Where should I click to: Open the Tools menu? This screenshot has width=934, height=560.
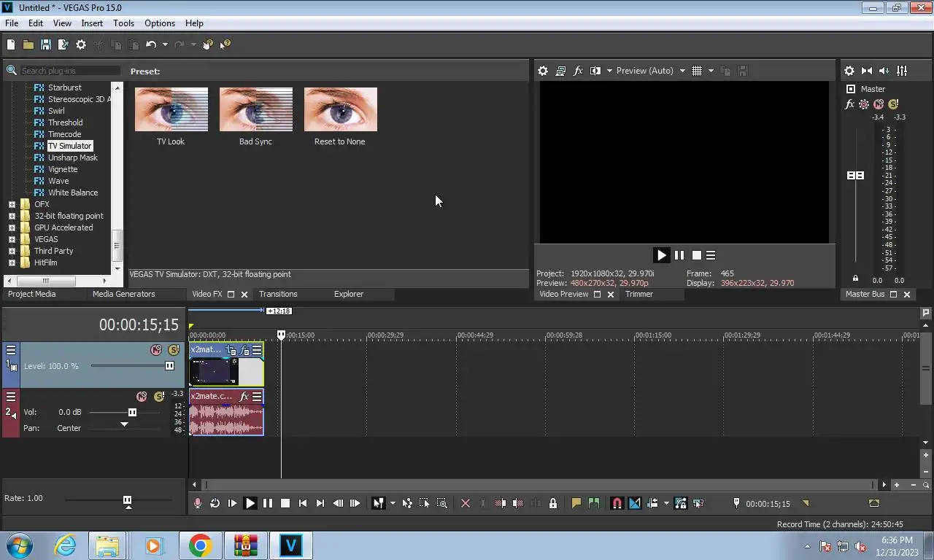[123, 23]
